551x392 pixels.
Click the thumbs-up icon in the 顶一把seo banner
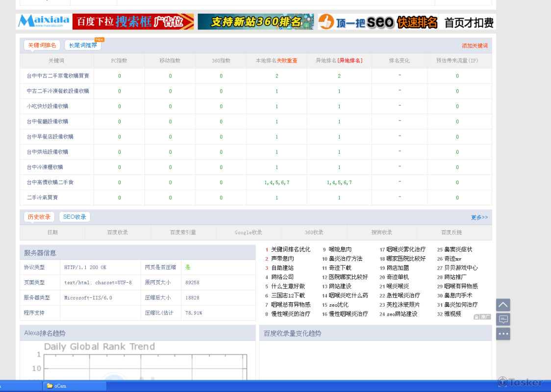[326, 22]
